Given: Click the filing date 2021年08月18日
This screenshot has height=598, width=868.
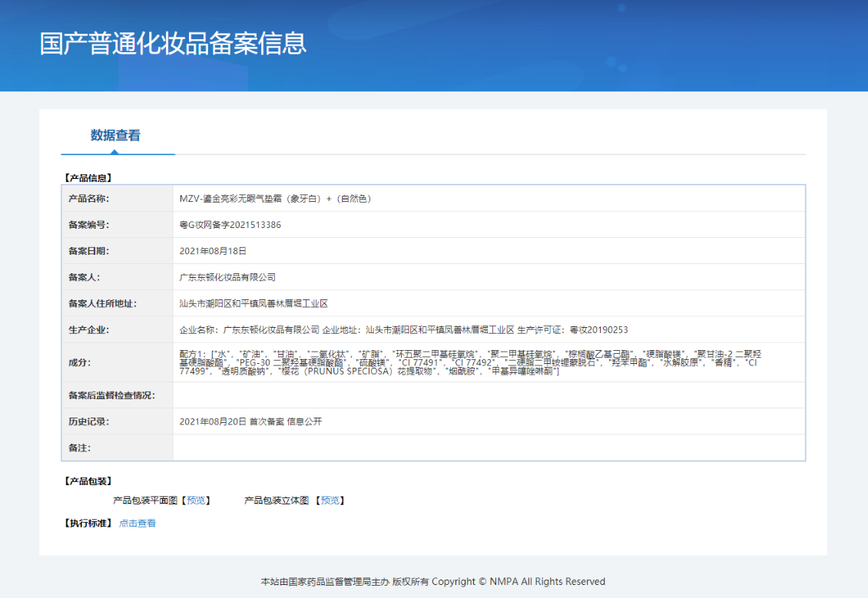Looking at the screenshot, I should click(213, 251).
